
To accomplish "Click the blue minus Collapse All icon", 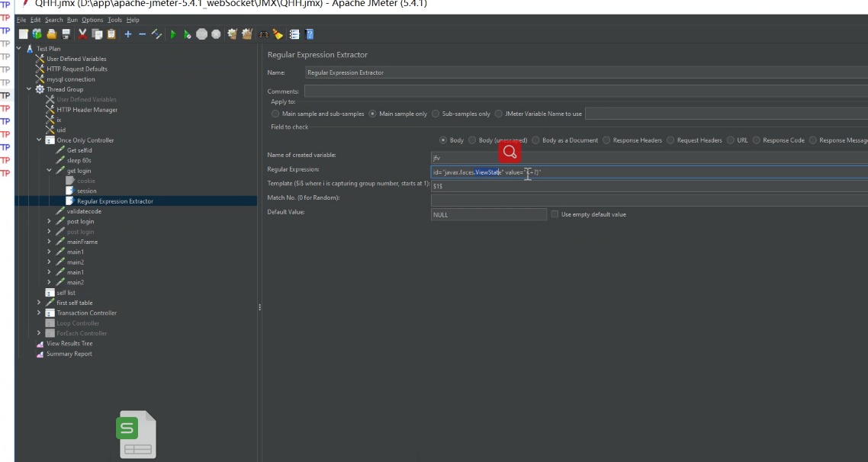I will (143, 34).
